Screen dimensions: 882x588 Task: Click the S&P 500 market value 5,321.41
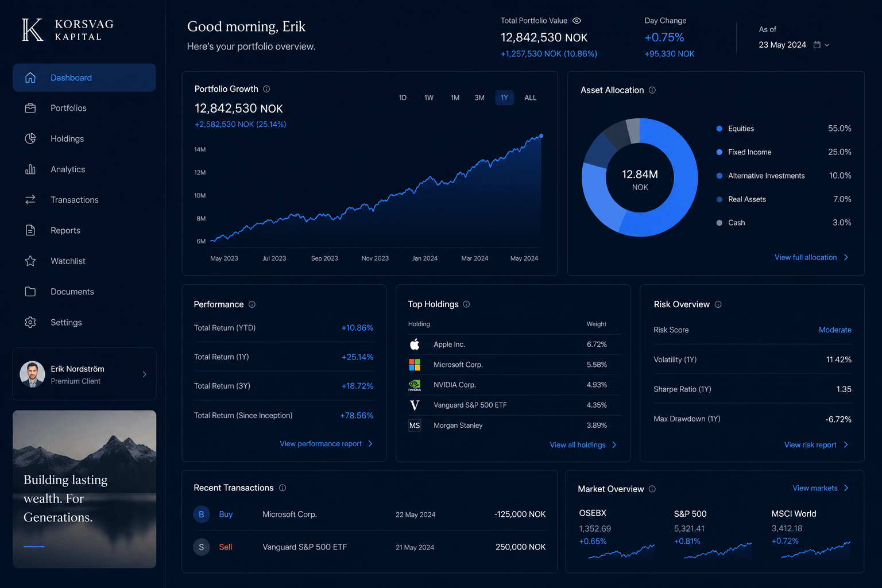[689, 528]
